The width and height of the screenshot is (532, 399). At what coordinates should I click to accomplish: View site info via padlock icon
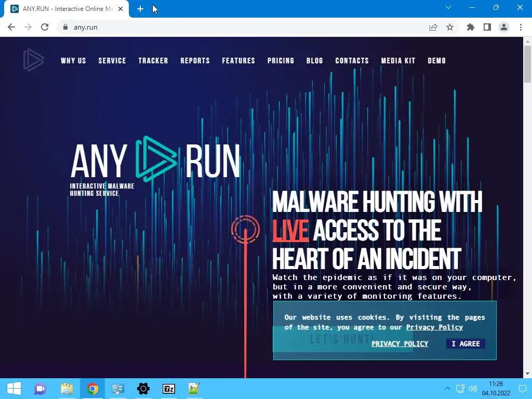65,27
